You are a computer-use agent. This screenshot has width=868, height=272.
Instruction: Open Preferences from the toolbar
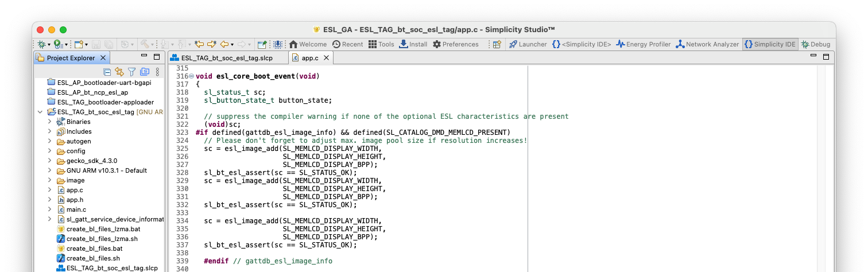click(x=455, y=44)
